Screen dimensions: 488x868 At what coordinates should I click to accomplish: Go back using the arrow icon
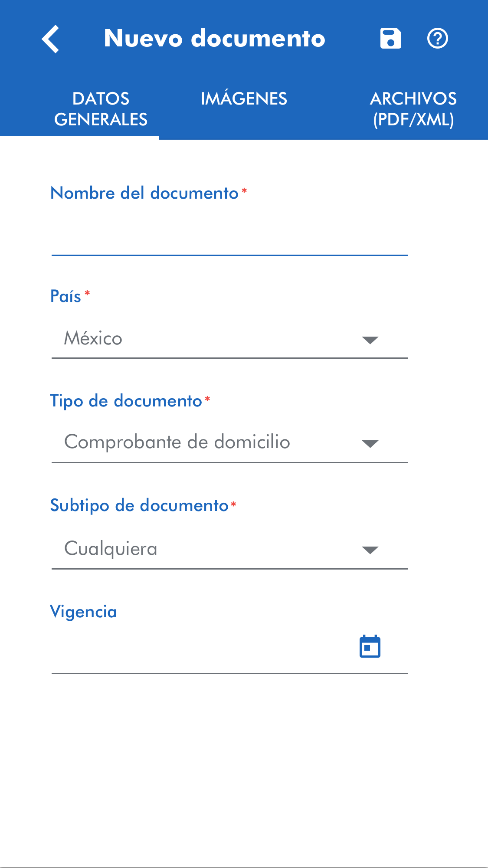pyautogui.click(x=51, y=39)
